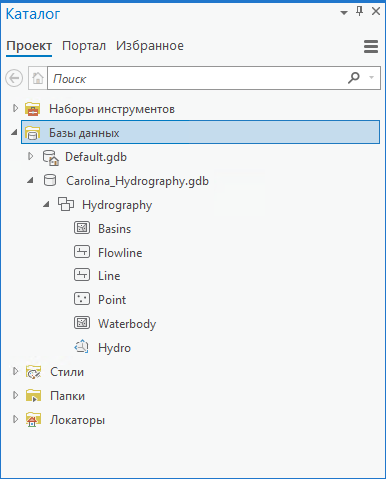
Task: Click the Default.gdb geodatabase icon
Action: coord(51,157)
